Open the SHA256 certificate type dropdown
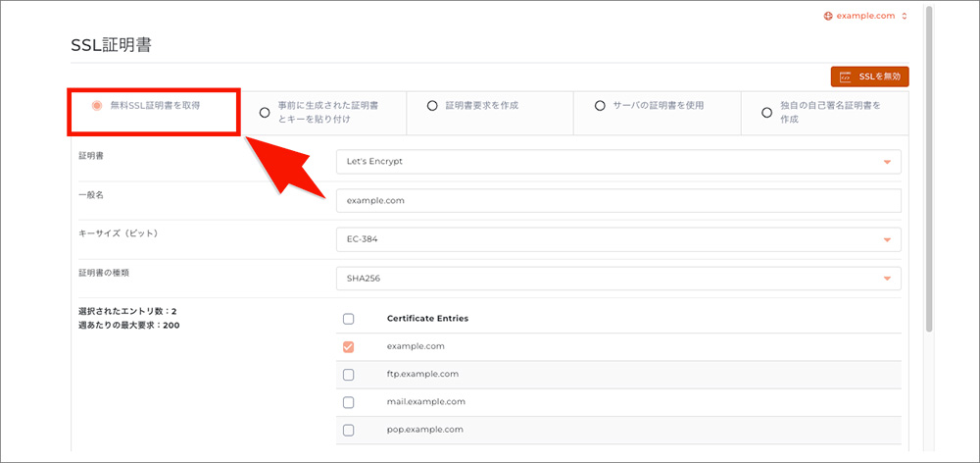The width and height of the screenshot is (980, 463). point(618,279)
